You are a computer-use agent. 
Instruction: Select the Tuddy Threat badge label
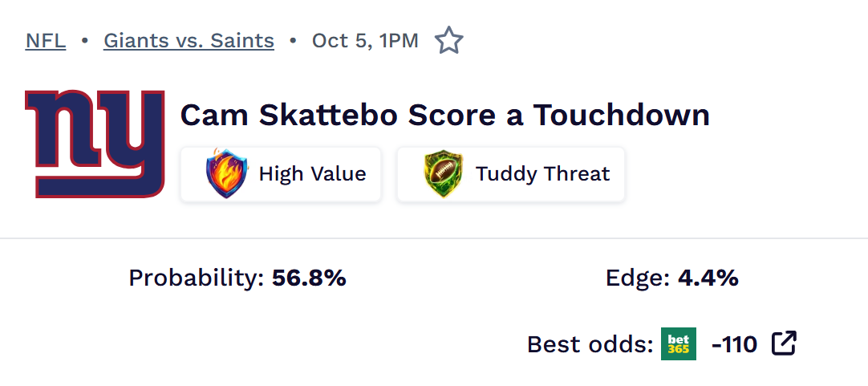542,173
